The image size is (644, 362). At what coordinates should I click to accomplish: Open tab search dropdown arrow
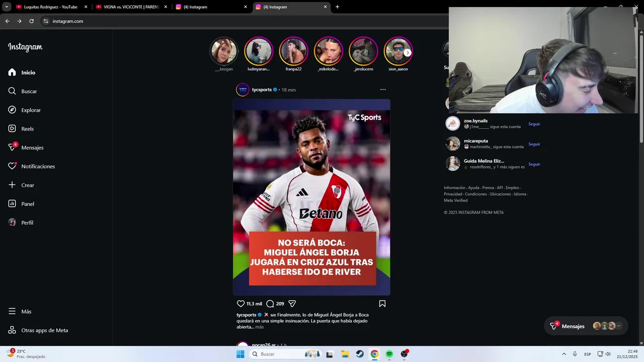[x=7, y=7]
